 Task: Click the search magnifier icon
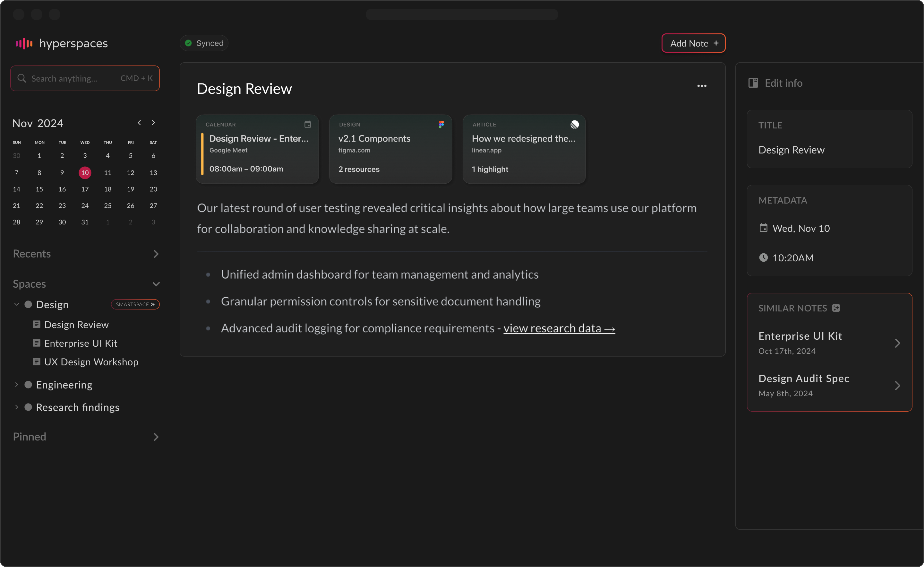click(x=22, y=78)
